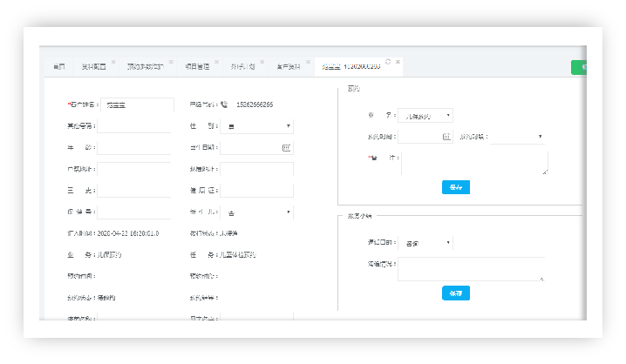This screenshot has height=364, width=626.
Task: Switch to the 客户资料 tab
Action: pos(288,66)
